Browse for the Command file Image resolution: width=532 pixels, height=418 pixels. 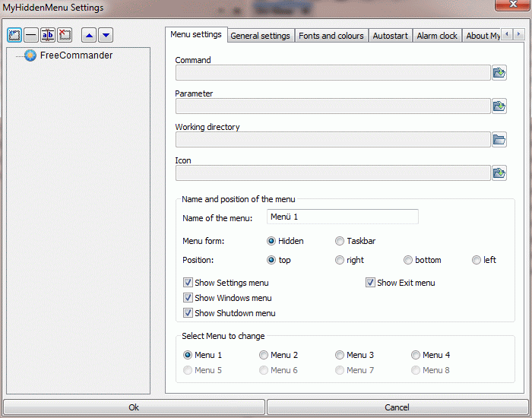tap(499, 72)
